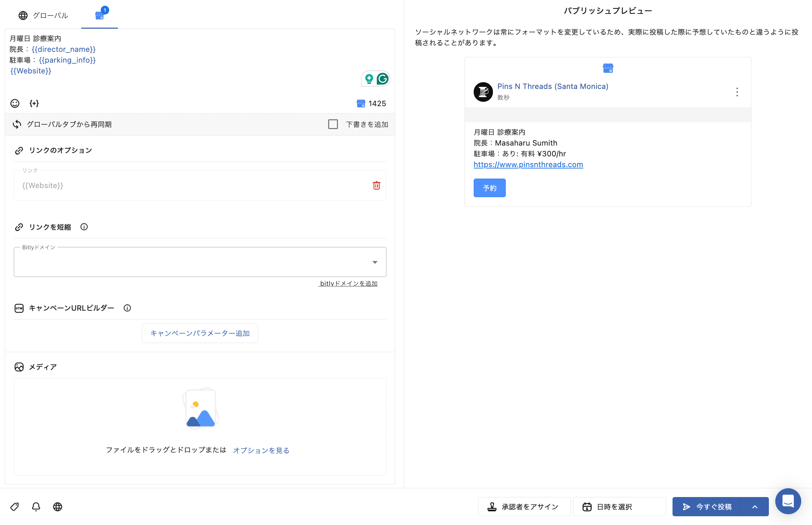Screen dimensions: 812x525
Task: Select the Google Business Profile tab
Action: (x=99, y=16)
